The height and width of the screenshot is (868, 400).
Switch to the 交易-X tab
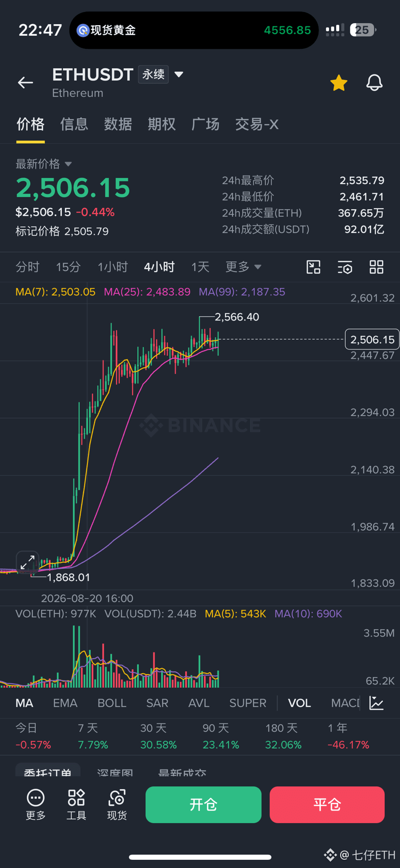pyautogui.click(x=257, y=124)
